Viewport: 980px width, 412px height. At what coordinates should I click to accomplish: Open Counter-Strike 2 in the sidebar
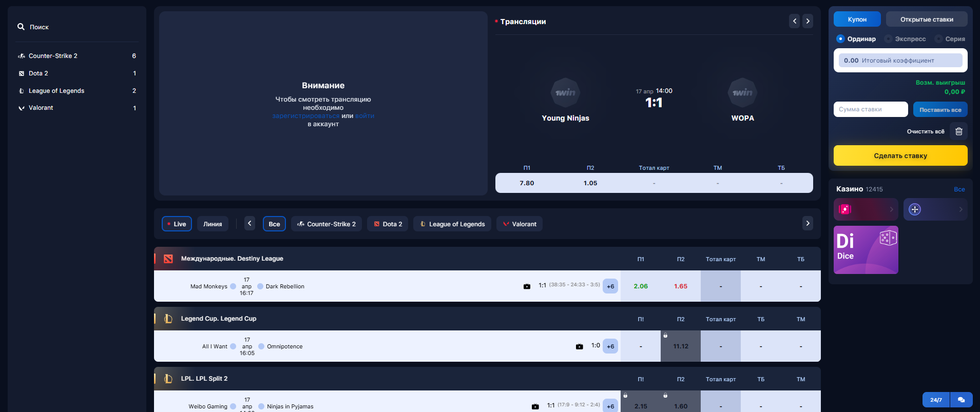pos(77,56)
